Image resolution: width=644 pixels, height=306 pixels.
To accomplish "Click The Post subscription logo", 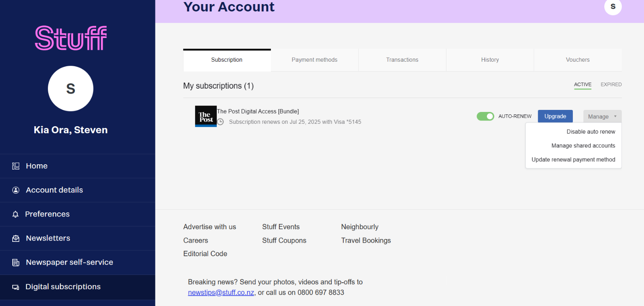I will tap(206, 116).
